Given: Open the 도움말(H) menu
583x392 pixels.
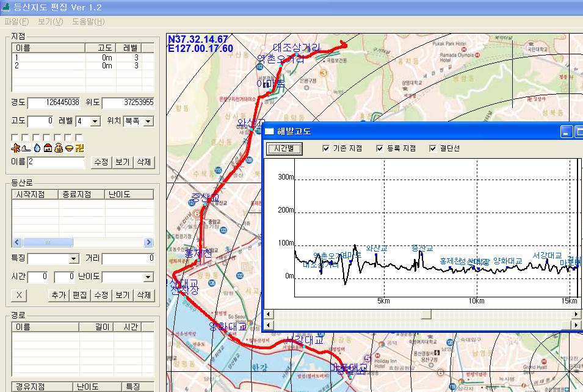Looking at the screenshot, I should click(x=89, y=21).
